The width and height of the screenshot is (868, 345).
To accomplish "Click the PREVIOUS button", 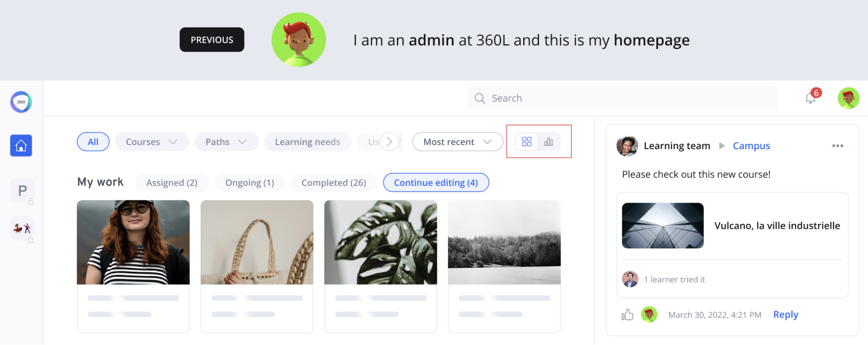I will click(212, 40).
